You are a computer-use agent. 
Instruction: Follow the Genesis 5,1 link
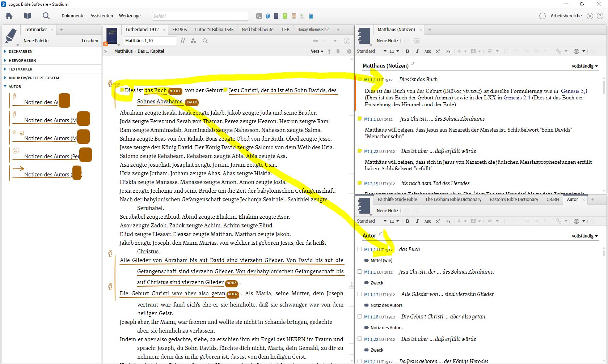[x=574, y=91]
